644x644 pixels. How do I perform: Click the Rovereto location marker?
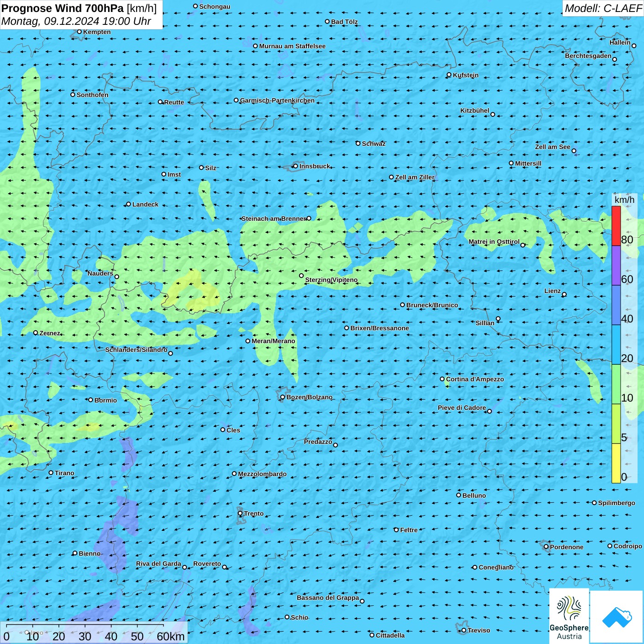(x=224, y=567)
